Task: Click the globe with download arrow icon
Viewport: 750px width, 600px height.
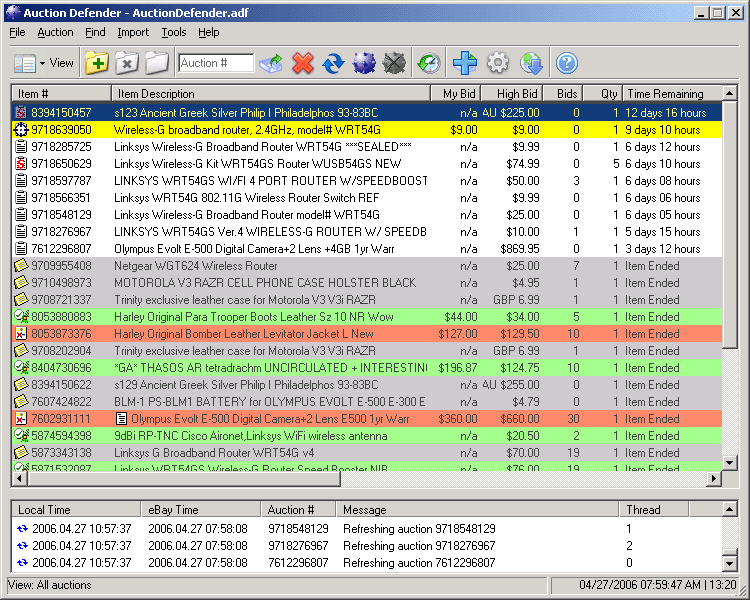Action: pyautogui.click(x=531, y=63)
